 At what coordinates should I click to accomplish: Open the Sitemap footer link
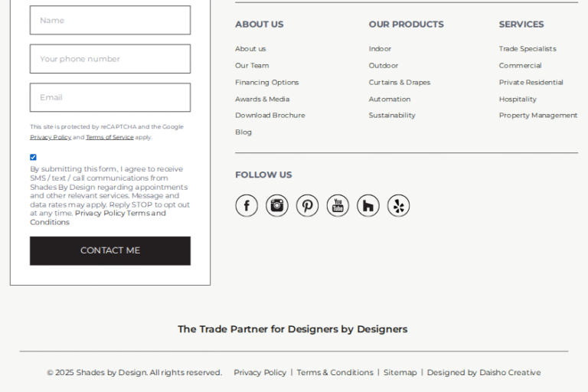pyautogui.click(x=400, y=373)
